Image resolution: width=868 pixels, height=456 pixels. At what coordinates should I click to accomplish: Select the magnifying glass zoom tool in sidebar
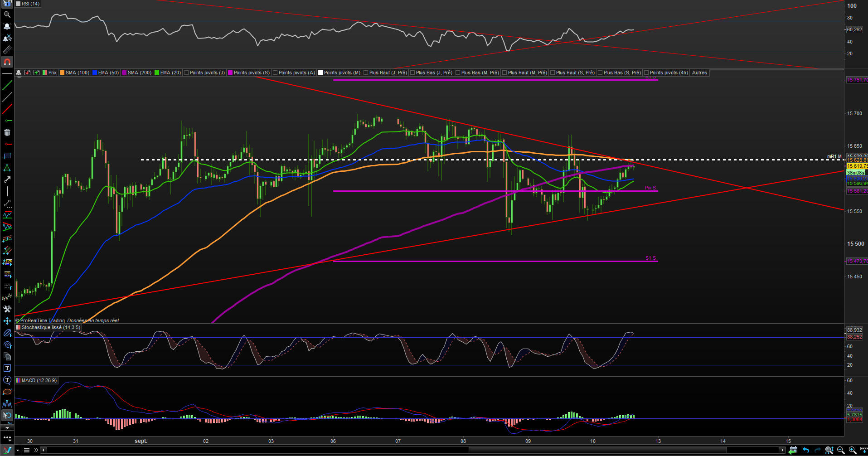point(7,15)
